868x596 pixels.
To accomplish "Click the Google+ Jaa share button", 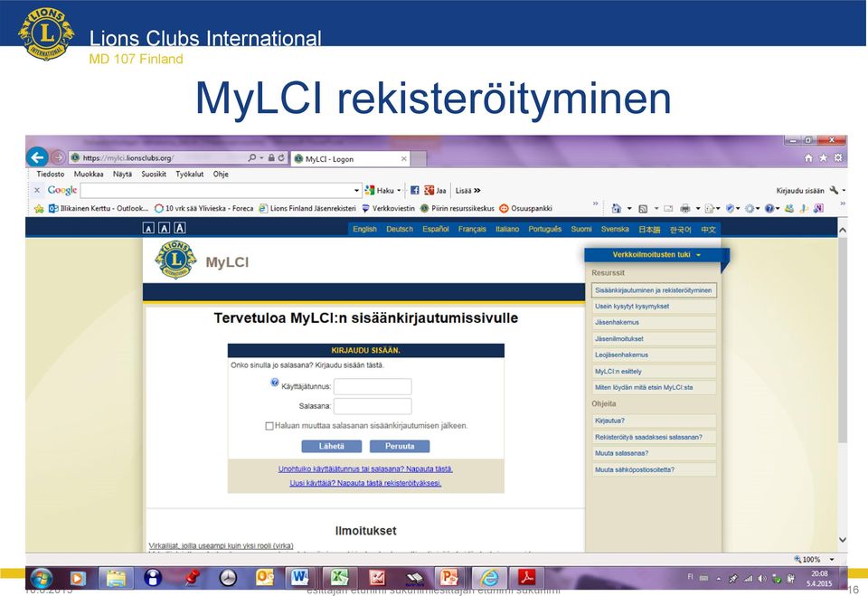I will [x=435, y=191].
